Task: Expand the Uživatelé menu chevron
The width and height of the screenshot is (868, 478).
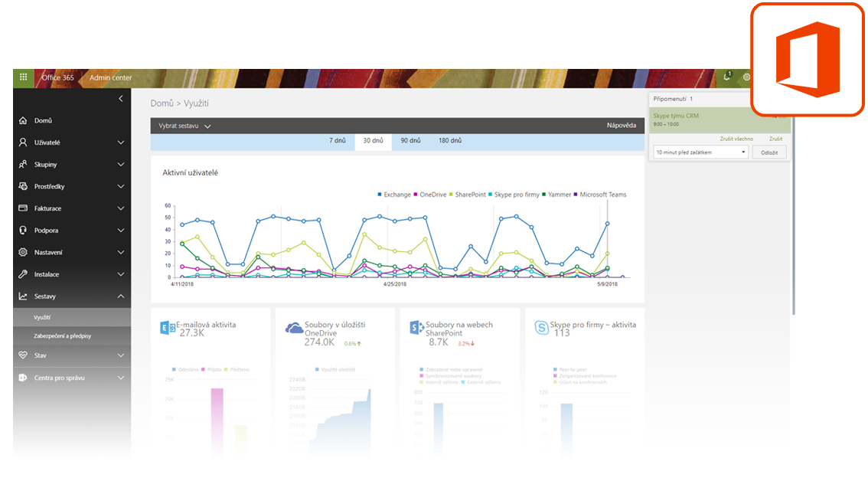Action: click(x=121, y=142)
